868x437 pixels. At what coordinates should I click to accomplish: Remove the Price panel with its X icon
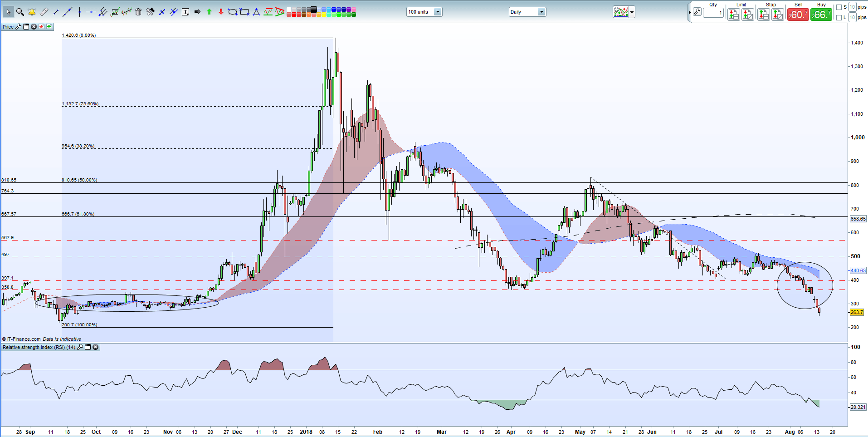tap(34, 27)
